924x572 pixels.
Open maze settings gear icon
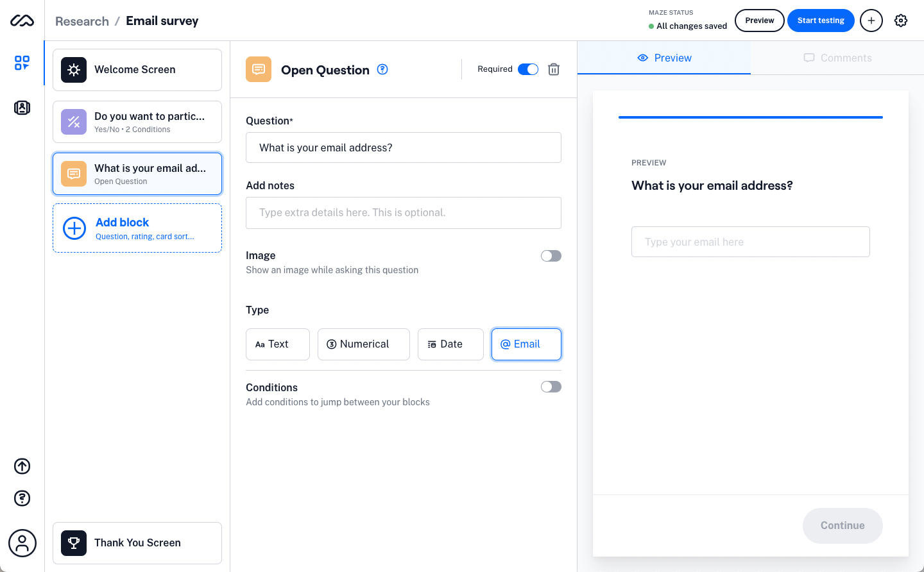tap(901, 21)
